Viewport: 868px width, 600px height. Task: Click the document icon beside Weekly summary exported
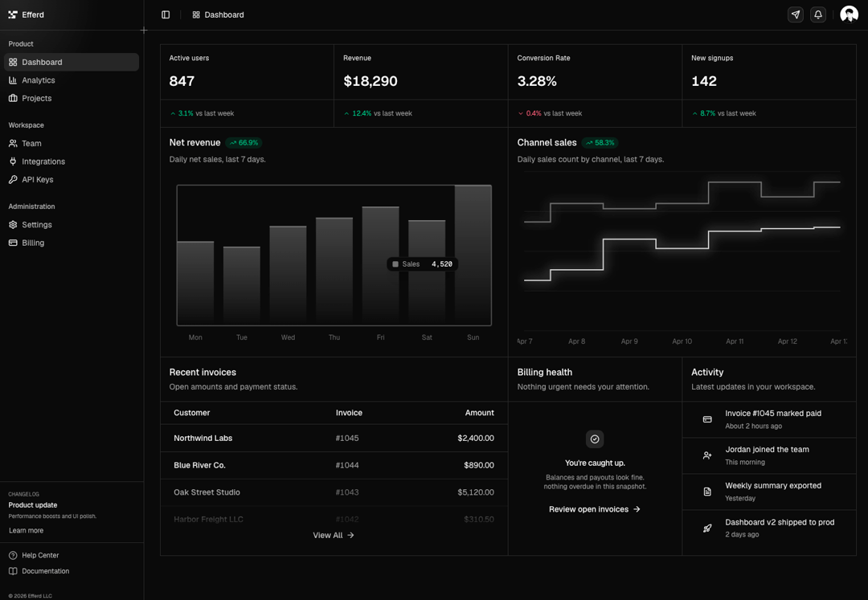pyautogui.click(x=707, y=492)
